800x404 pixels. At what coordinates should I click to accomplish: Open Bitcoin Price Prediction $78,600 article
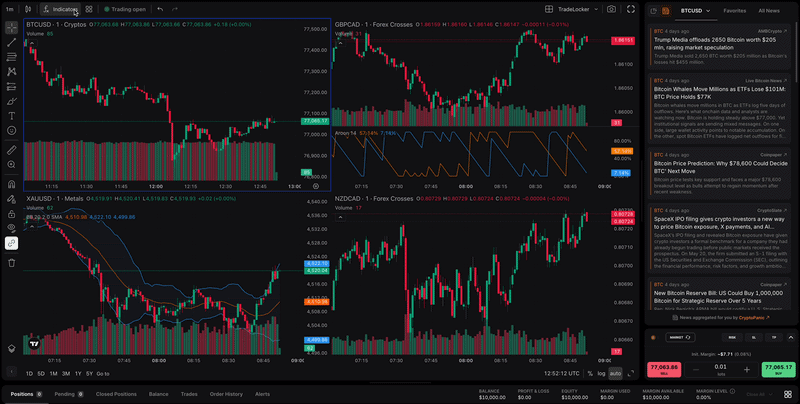(719, 174)
